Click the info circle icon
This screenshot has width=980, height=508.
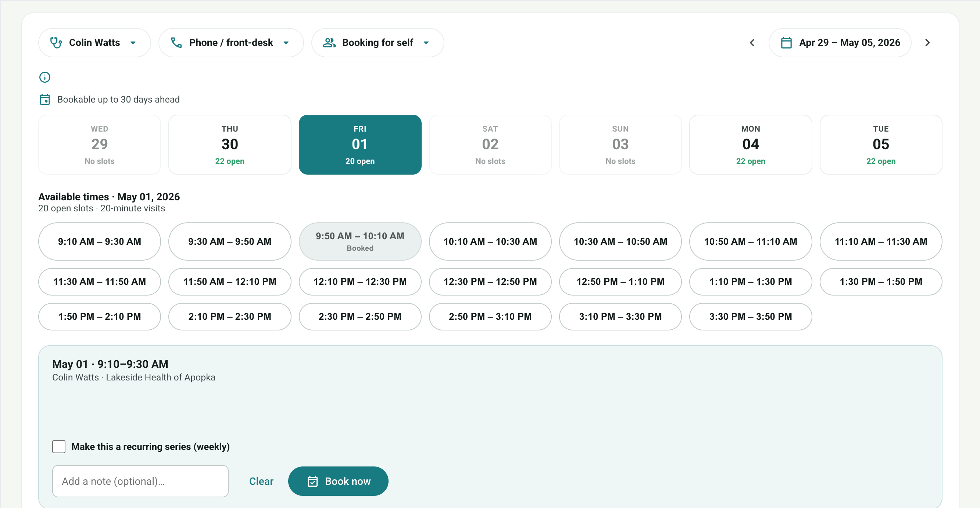pos(45,77)
